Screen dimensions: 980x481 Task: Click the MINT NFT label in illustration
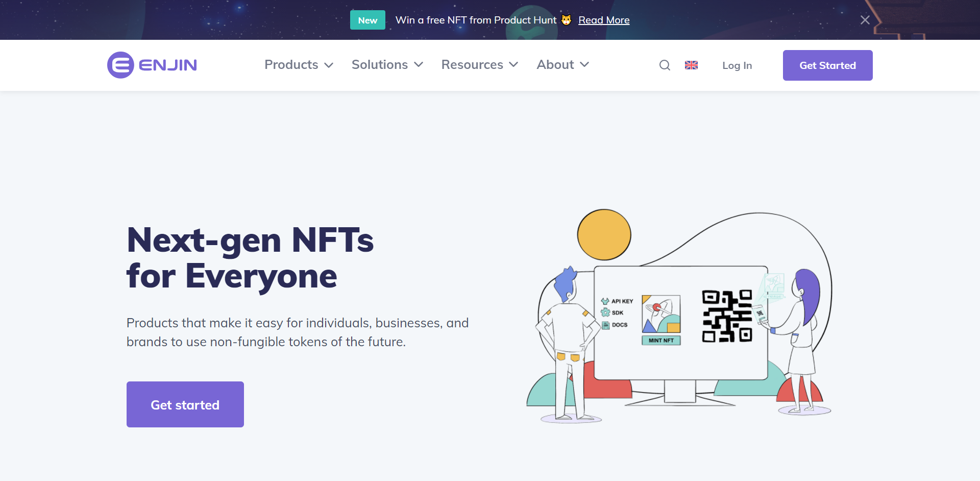coord(661,341)
